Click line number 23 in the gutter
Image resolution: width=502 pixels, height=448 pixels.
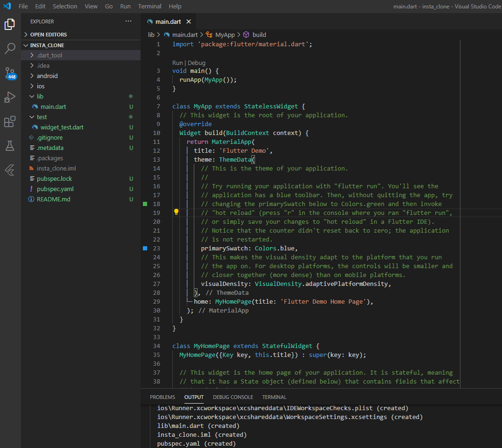[156, 248]
